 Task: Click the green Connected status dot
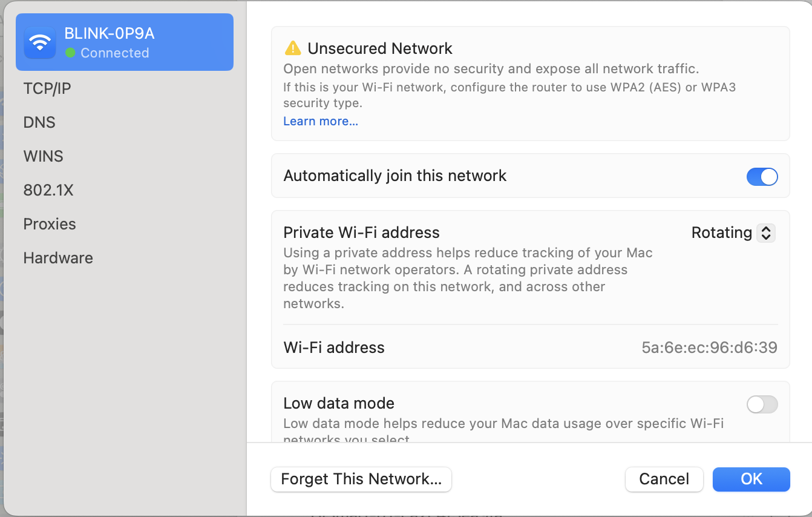coord(70,53)
